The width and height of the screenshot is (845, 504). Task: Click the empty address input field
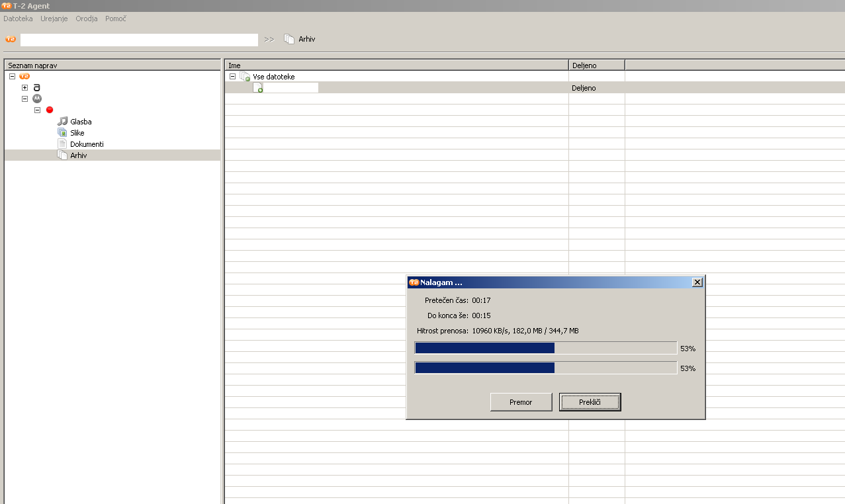[139, 40]
